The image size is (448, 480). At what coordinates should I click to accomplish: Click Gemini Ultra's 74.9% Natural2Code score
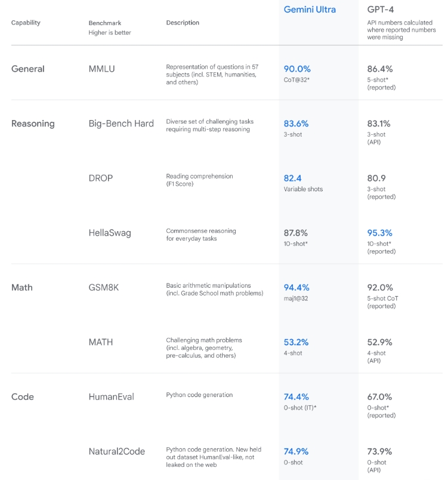tap(296, 451)
